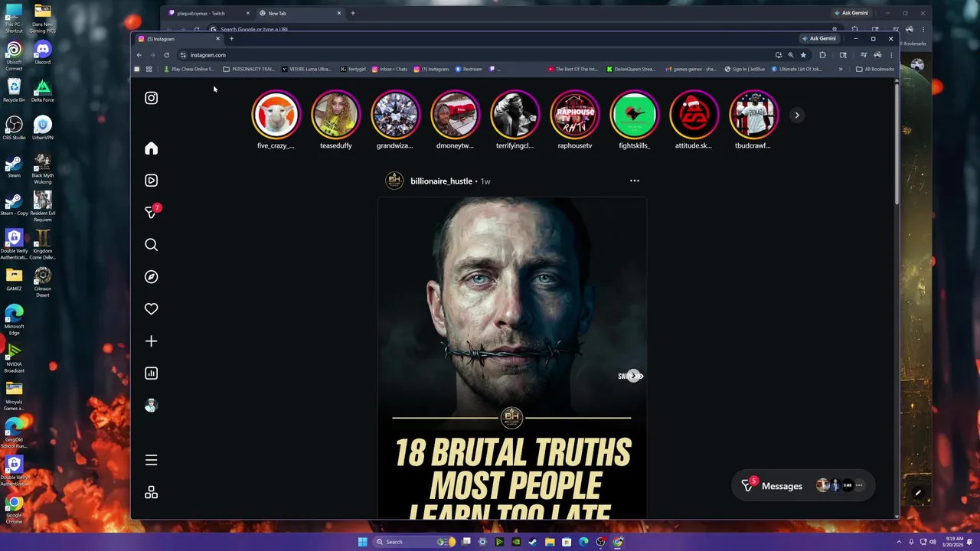Open Discord desktop shortcut
The width and height of the screenshot is (980, 551).
(43, 53)
